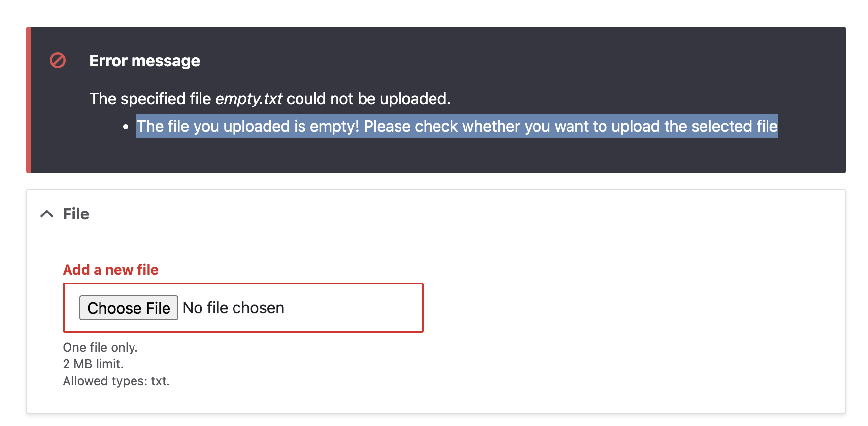Screen dimensions: 868x426
Task: Click the Allowed types: txt hint
Action: pos(116,381)
